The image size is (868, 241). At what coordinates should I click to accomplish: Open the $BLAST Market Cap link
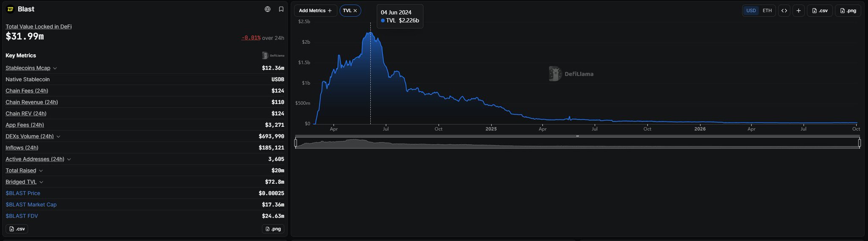coord(31,205)
